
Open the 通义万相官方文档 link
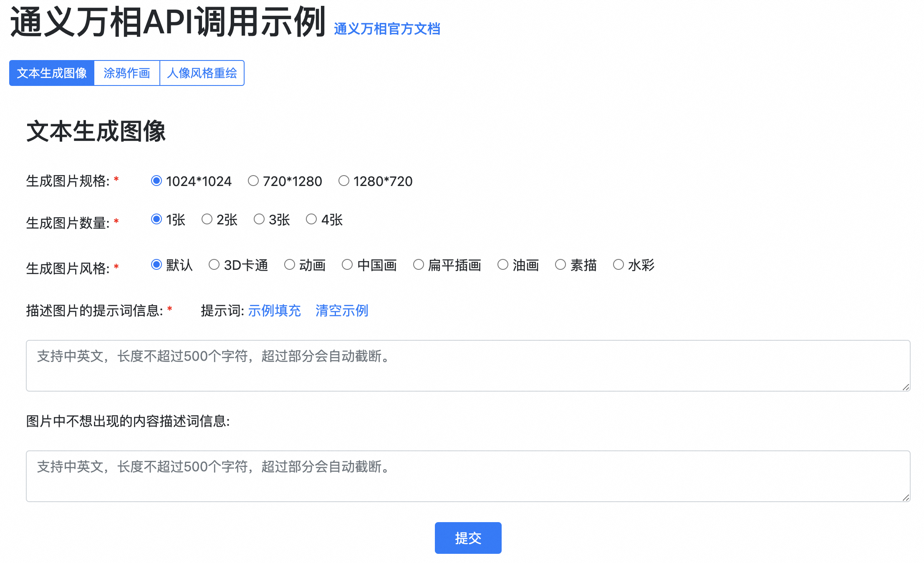pos(387,29)
